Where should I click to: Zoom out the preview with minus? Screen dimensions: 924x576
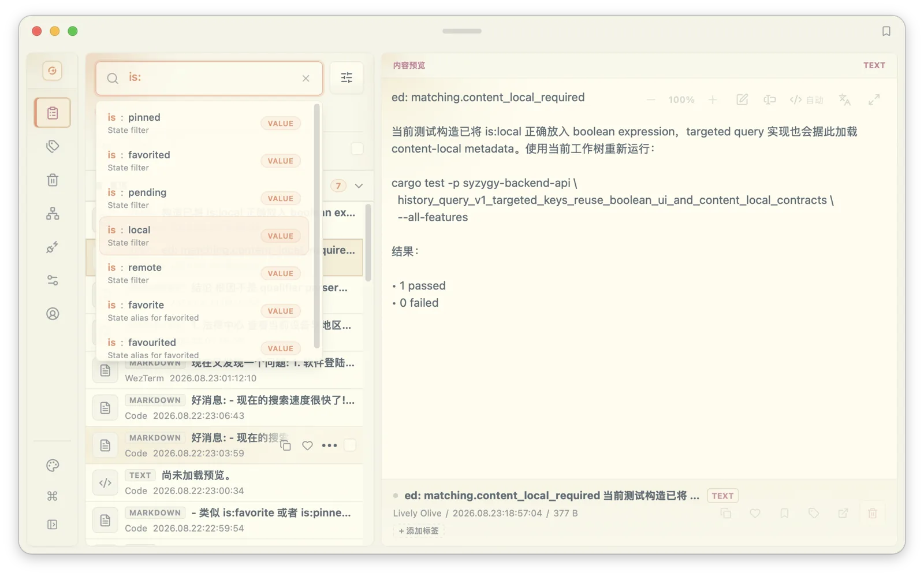[x=651, y=100]
